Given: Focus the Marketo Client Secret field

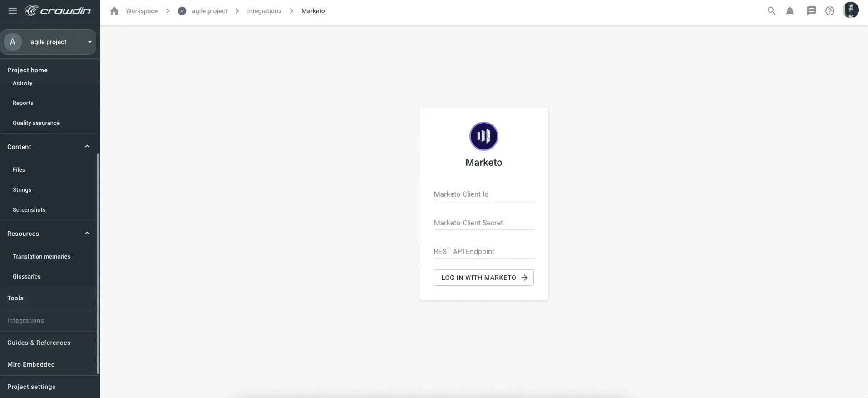Looking at the screenshot, I should (484, 223).
